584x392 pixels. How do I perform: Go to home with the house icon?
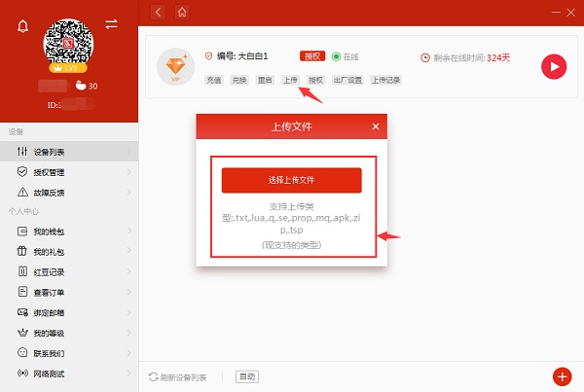[x=182, y=13]
